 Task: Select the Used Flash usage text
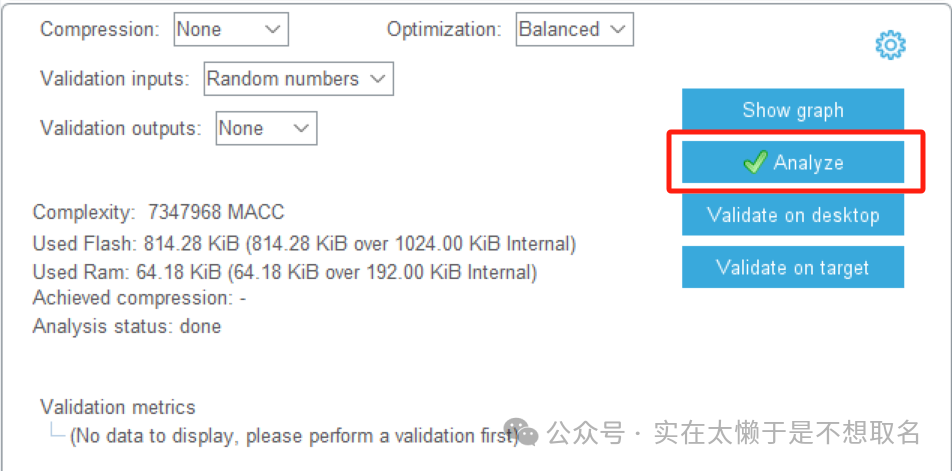click(x=304, y=243)
